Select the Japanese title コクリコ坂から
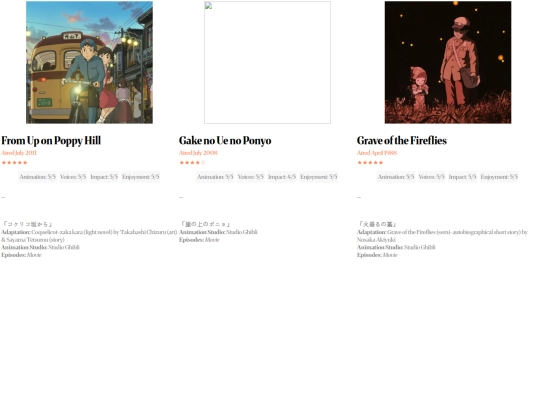 (x=27, y=224)
